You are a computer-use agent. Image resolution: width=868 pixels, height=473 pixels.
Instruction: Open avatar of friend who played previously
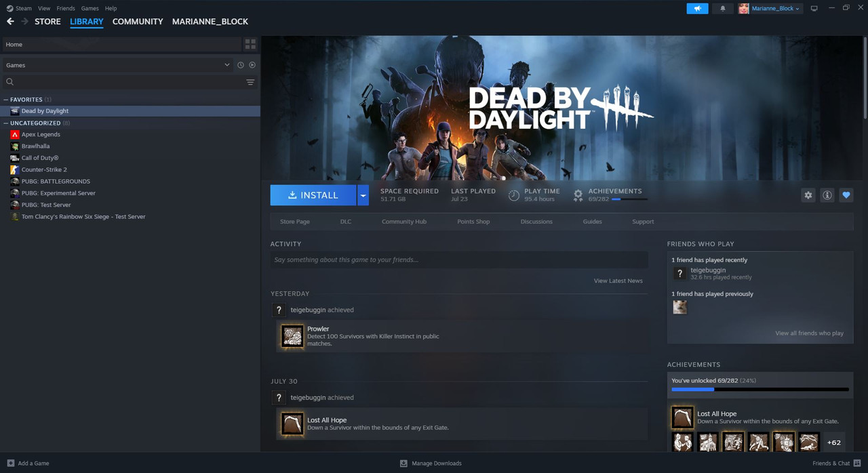679,307
